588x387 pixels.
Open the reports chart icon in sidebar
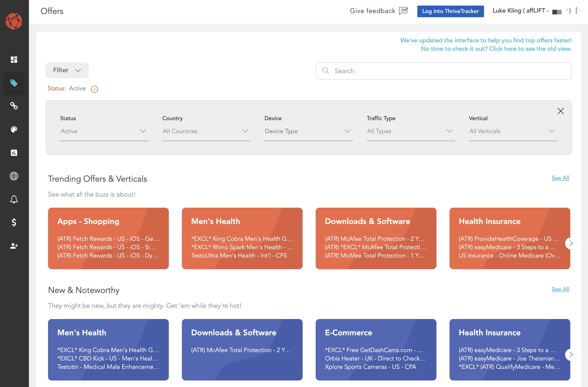(x=14, y=153)
